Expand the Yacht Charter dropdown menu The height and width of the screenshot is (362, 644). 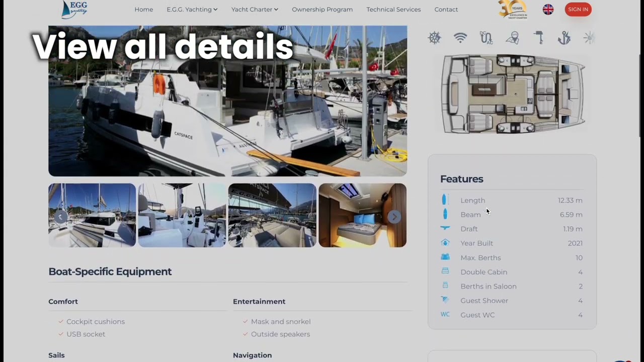click(x=255, y=10)
